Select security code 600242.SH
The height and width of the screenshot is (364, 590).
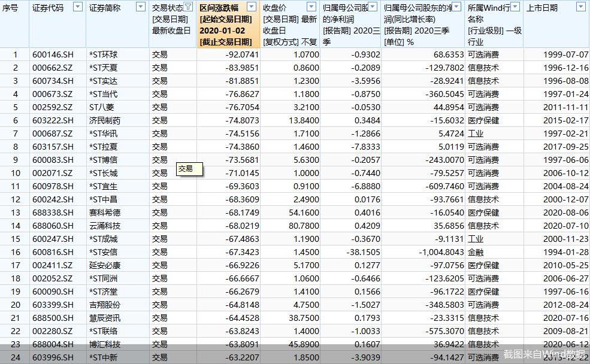point(53,199)
